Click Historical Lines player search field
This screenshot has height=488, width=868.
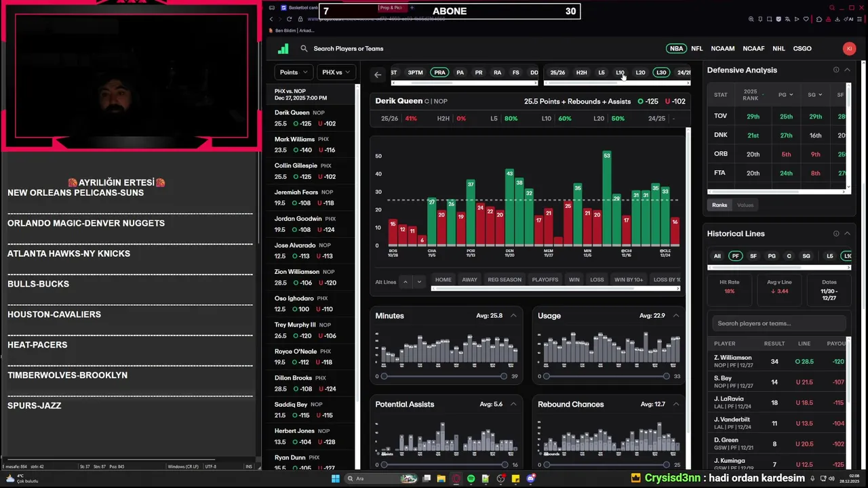(x=778, y=323)
